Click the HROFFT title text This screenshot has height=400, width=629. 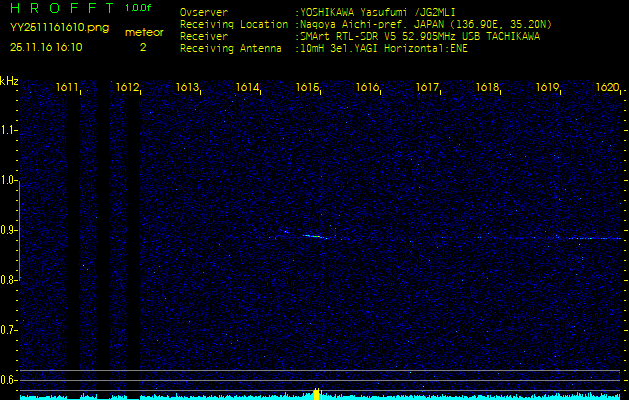[60, 8]
